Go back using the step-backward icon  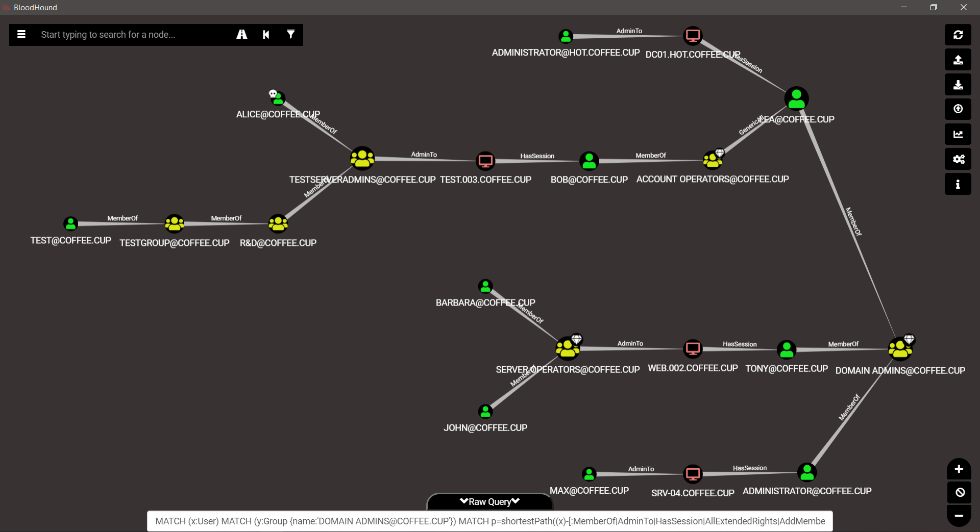pos(266,35)
